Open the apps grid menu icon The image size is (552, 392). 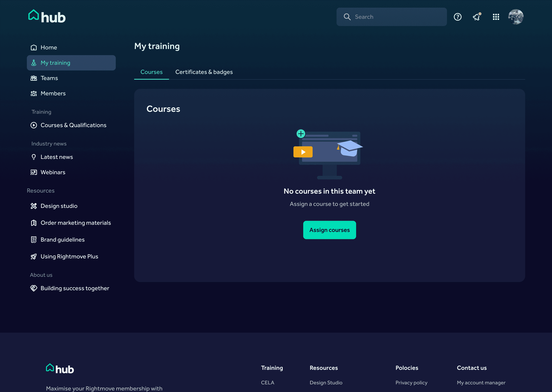coord(496,17)
